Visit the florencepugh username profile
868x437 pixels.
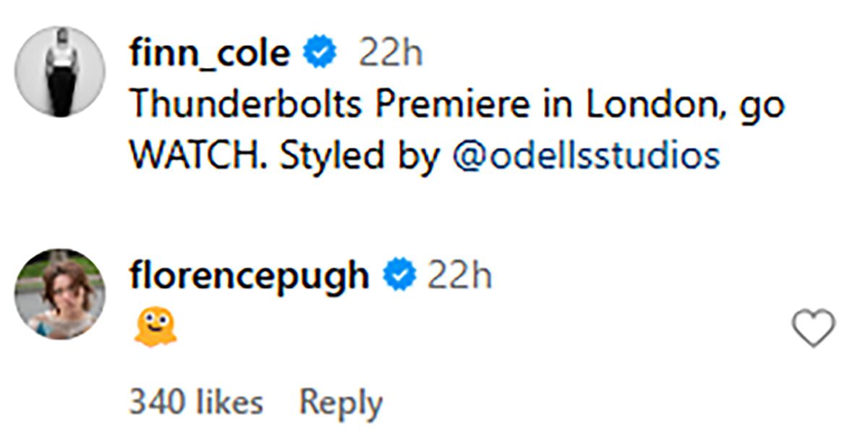point(250,276)
